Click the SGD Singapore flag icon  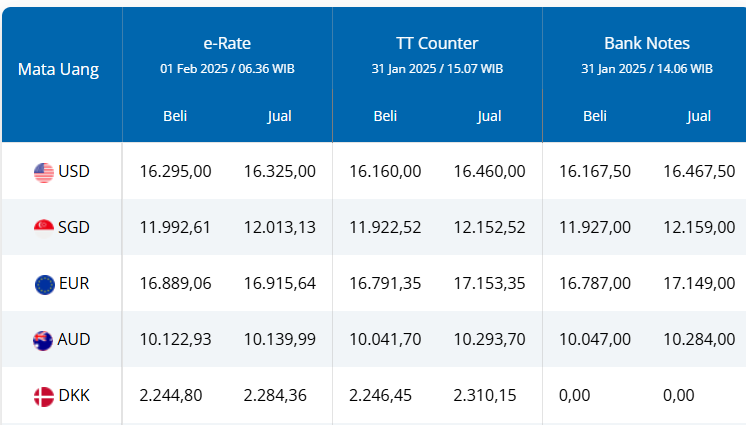[x=43, y=228]
